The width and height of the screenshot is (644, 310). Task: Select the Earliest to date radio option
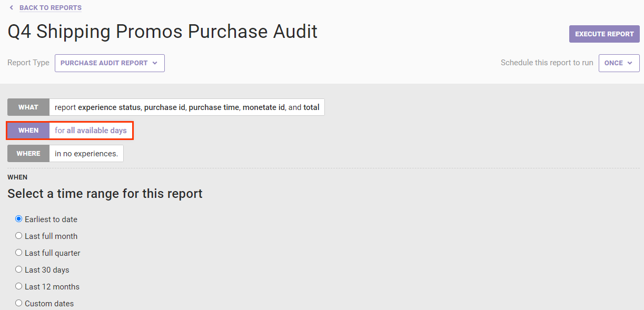coord(19,219)
